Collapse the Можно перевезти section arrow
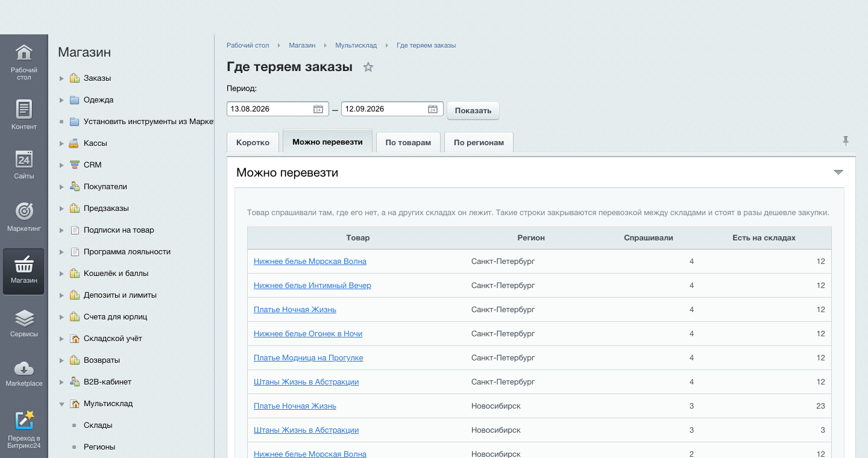Viewport: 868px width, 458px height. (838, 172)
